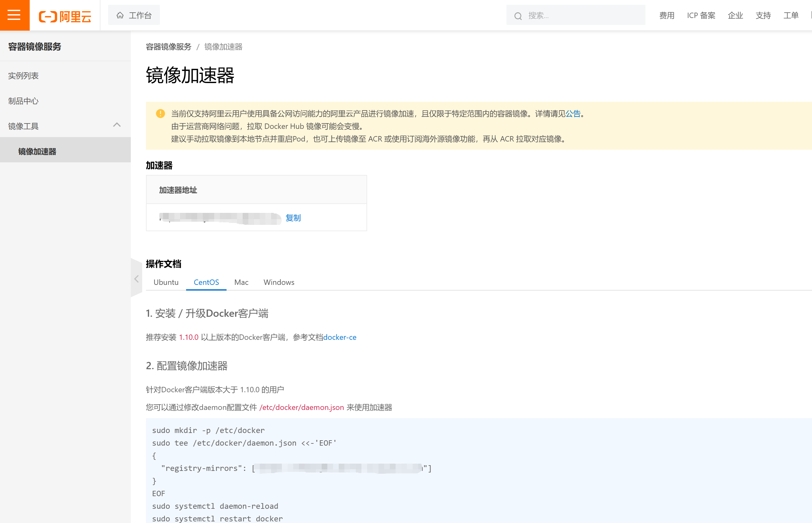Switch to the Mac tab

pos(241,282)
